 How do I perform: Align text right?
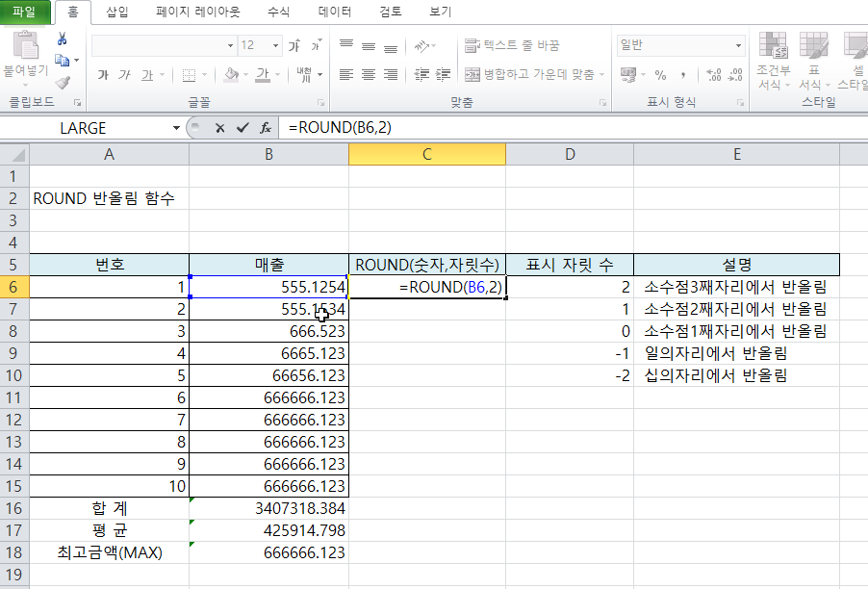(391, 75)
